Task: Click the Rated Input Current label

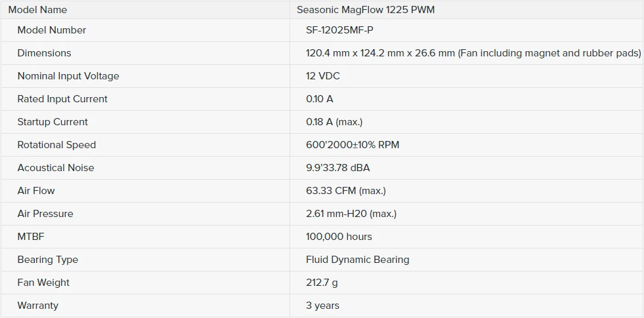Action: [62, 99]
